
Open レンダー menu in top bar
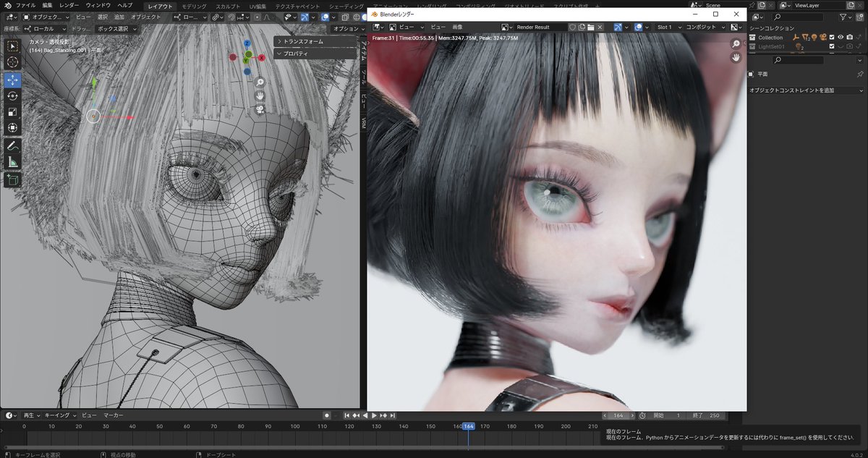[69, 5]
